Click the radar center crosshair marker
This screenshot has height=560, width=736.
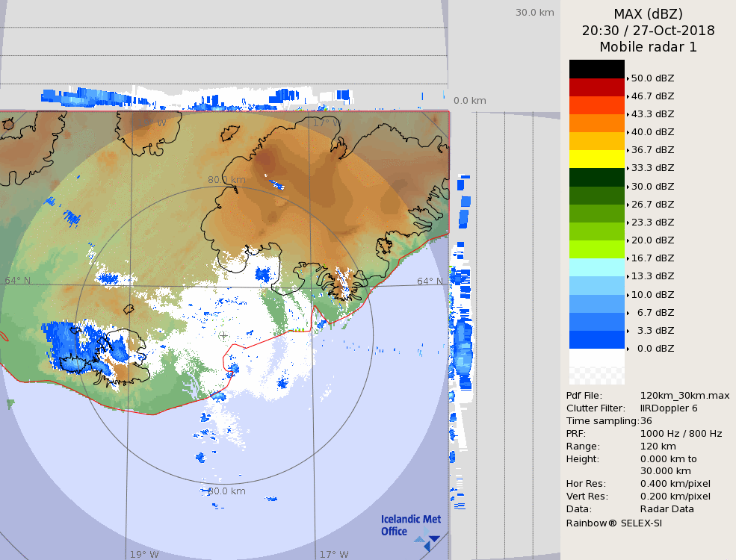tap(223, 335)
